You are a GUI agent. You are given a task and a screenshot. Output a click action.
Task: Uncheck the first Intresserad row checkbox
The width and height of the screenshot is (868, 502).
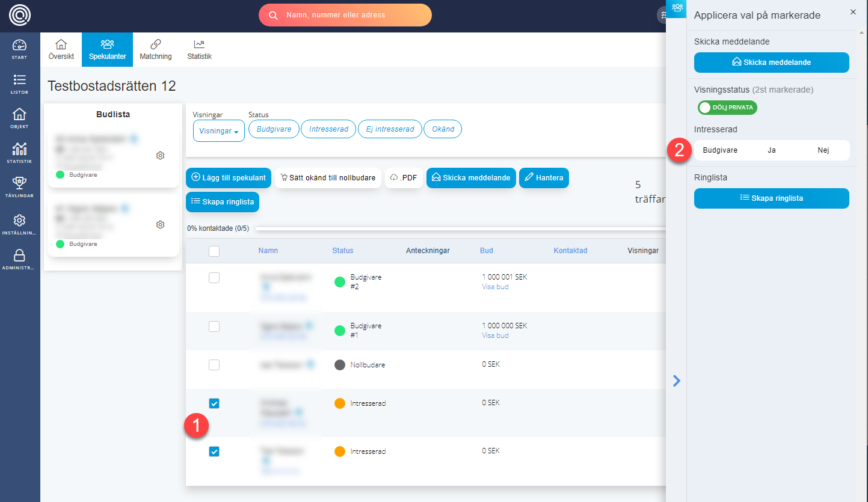coord(214,403)
